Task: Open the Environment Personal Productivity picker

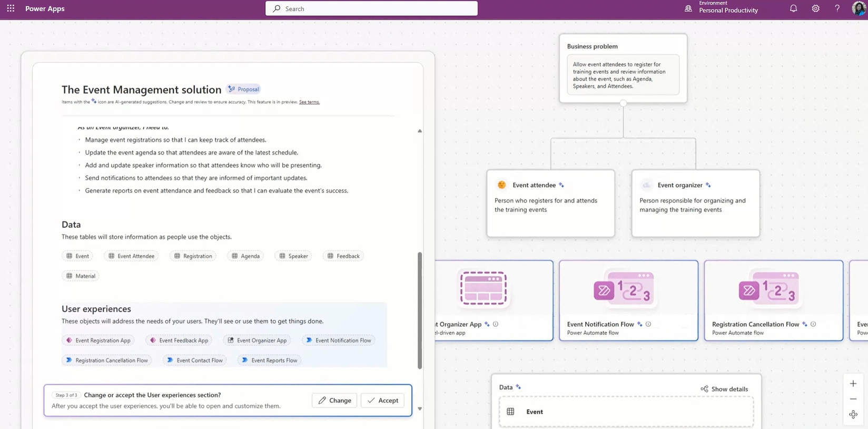Action: click(722, 8)
